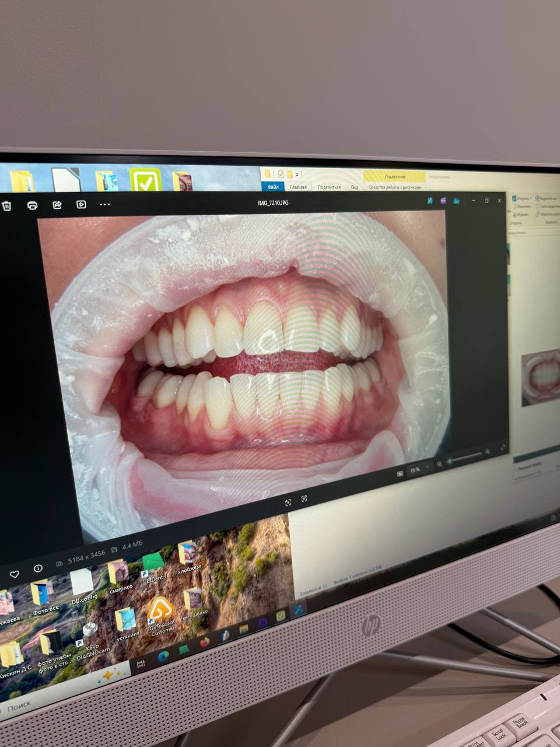Screen dimensions: 560x747
Task: Open the EzDent-i desktop shortcut
Action: [x=154, y=568]
